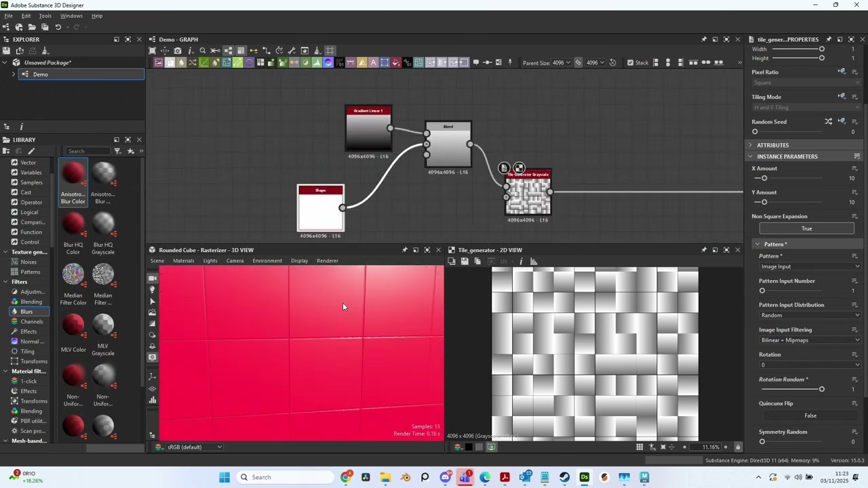Click the Random Seed randomize dice icon
Viewport: 868px width, 488px height.
coord(828,122)
